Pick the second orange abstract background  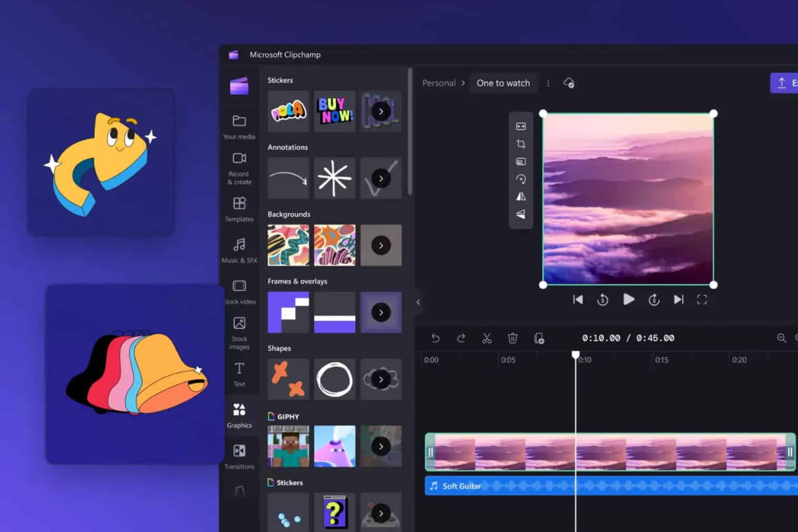335,245
